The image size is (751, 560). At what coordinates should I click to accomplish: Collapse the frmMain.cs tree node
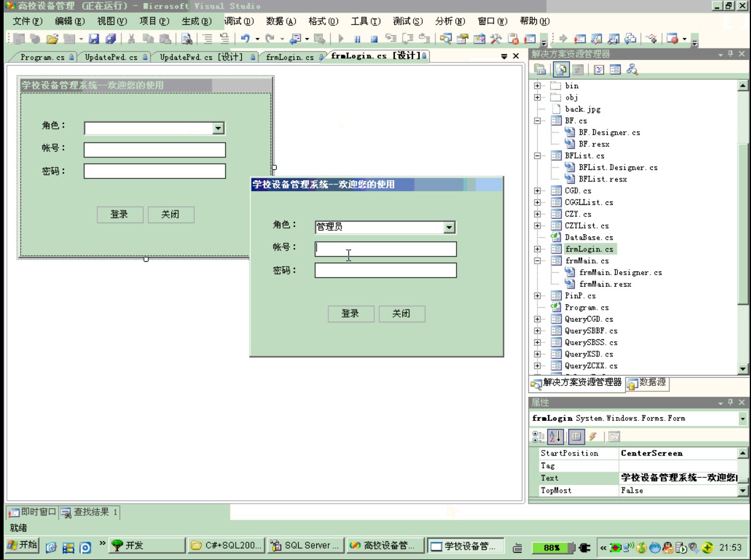537,261
